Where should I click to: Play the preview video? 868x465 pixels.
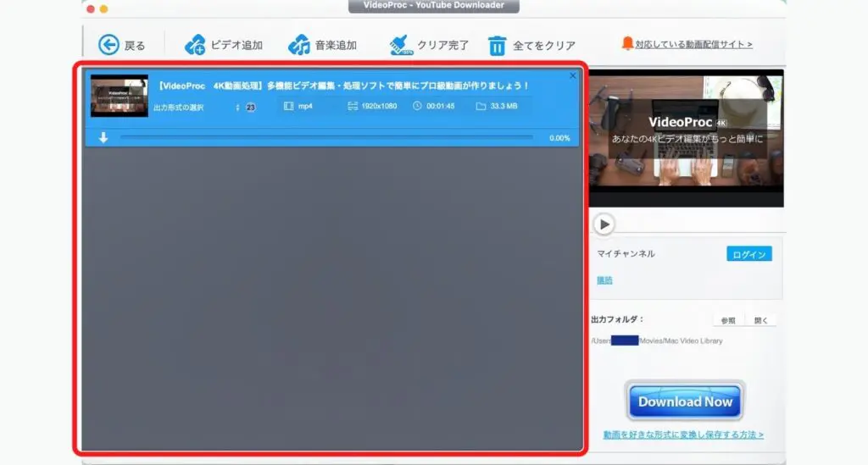604,224
